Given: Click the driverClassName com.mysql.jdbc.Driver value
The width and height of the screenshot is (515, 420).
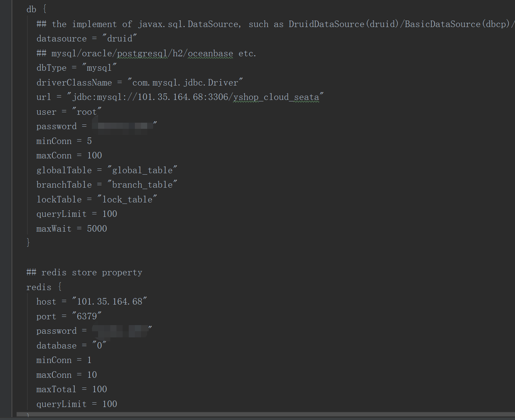Looking at the screenshot, I should click(185, 83).
